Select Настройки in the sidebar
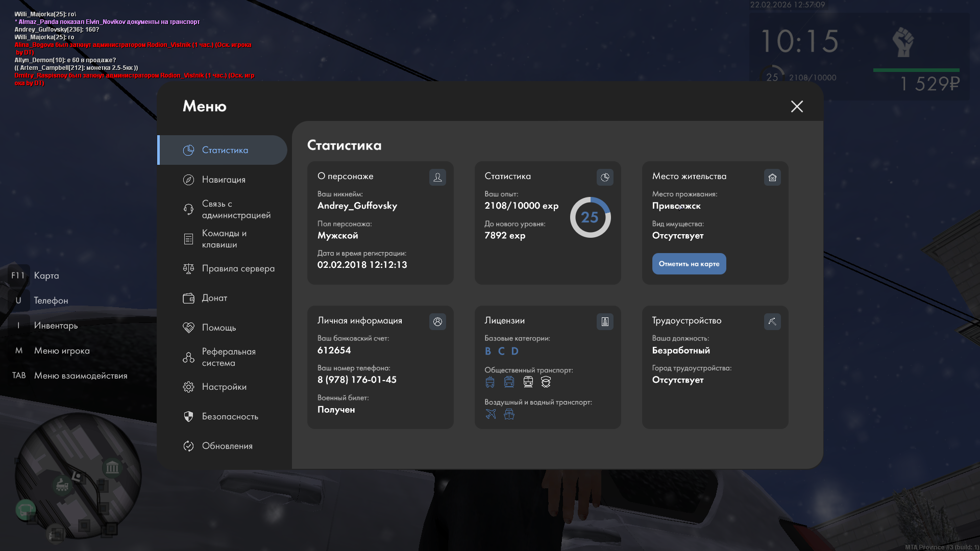 (224, 387)
